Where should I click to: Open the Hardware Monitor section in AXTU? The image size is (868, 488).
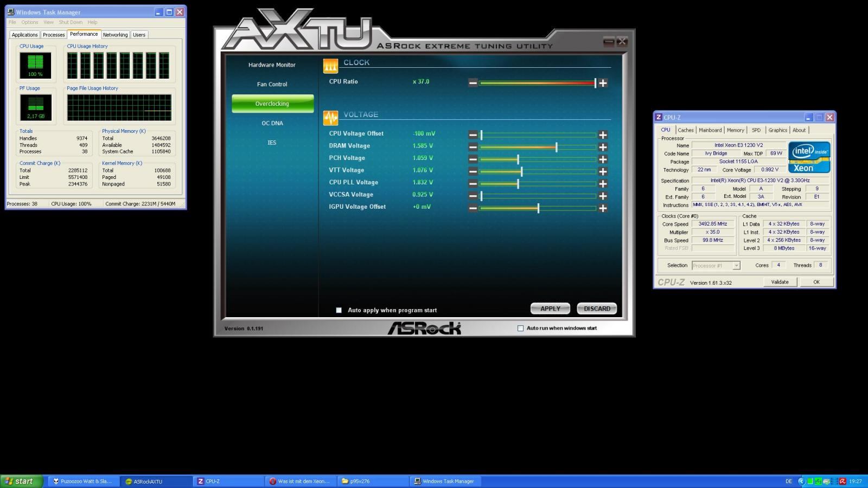pos(272,65)
